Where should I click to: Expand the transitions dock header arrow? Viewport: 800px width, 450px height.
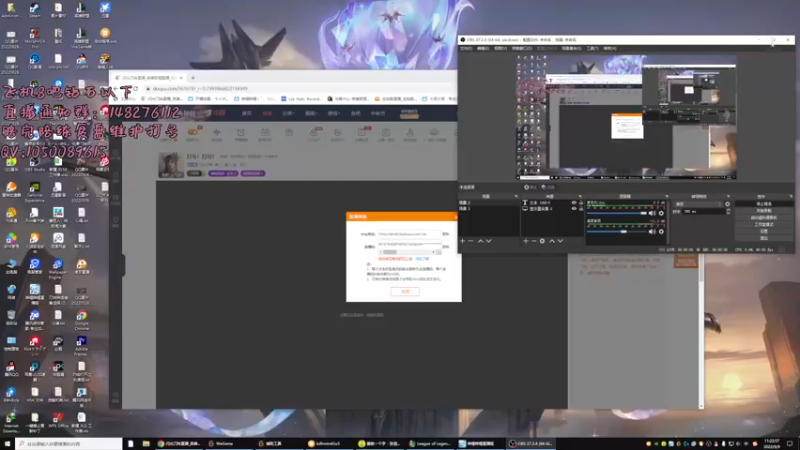tap(728, 196)
